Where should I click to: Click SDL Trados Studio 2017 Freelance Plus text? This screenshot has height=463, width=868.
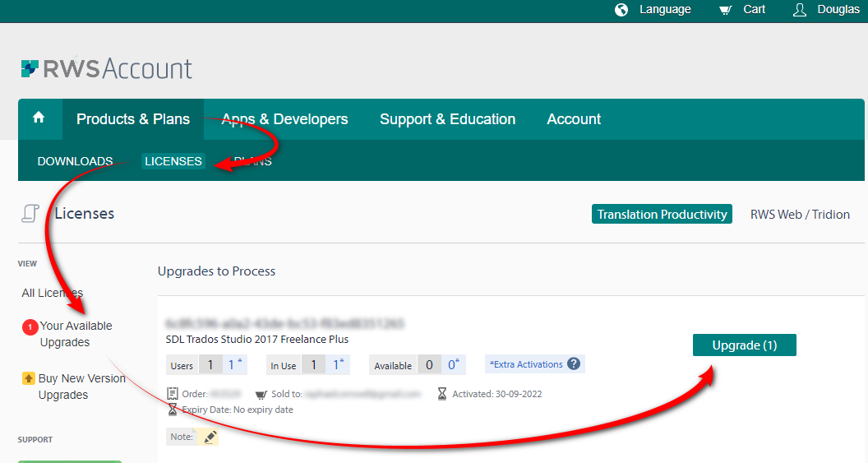256,339
